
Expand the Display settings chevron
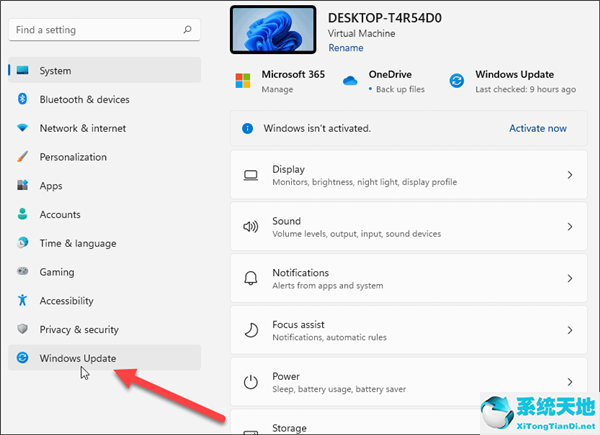(x=570, y=175)
